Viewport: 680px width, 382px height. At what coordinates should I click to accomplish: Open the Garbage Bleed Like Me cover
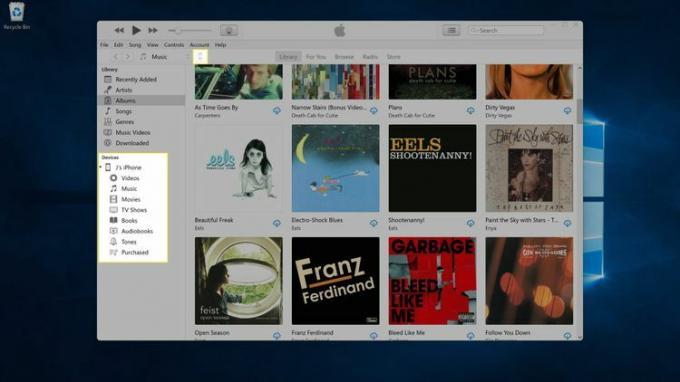[x=432, y=281]
